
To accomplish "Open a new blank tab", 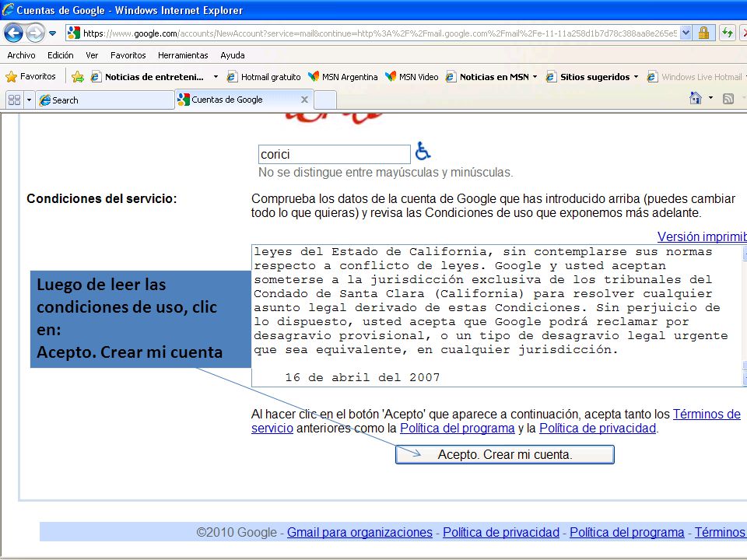I will click(325, 100).
